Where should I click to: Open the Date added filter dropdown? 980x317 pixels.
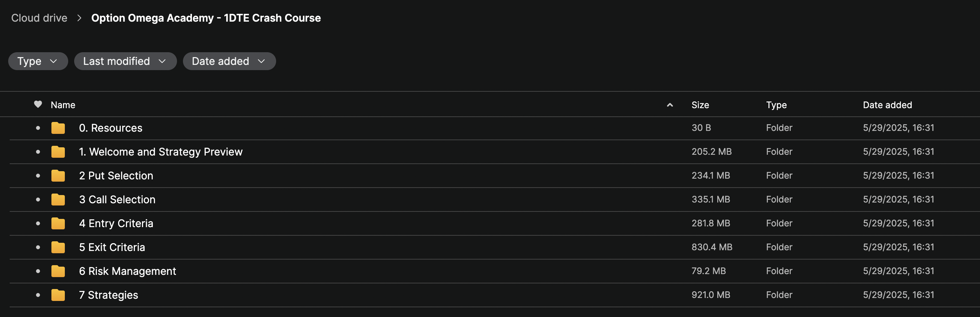(x=230, y=61)
